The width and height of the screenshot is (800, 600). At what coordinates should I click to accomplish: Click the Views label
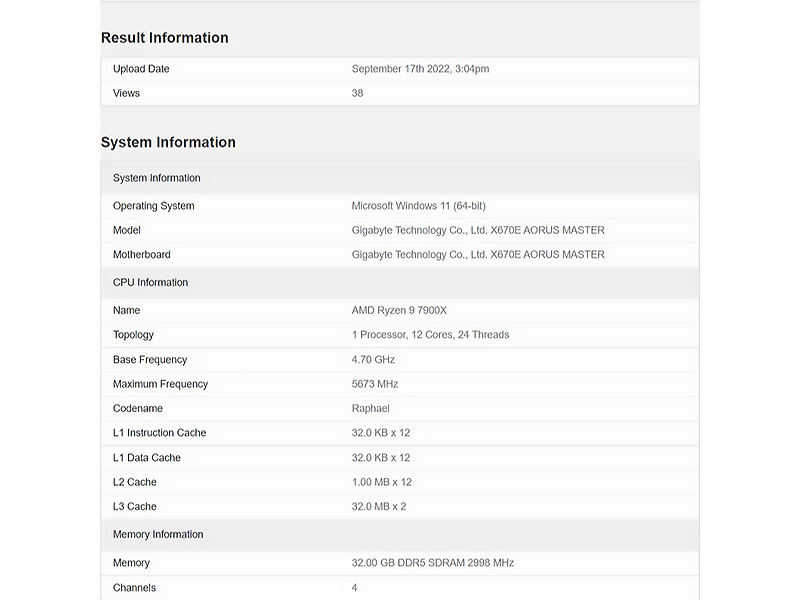[x=126, y=93]
